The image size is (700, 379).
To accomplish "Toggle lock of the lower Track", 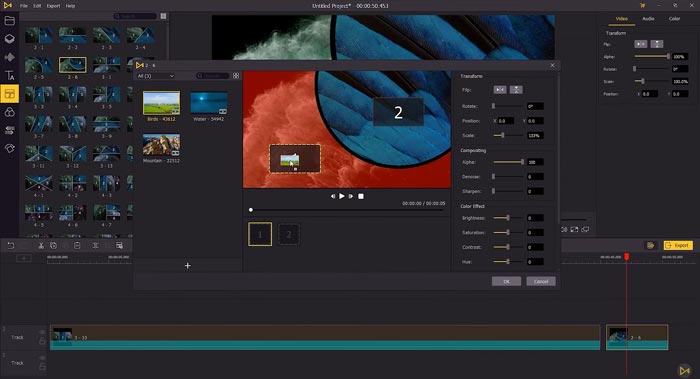I will point(42,367).
